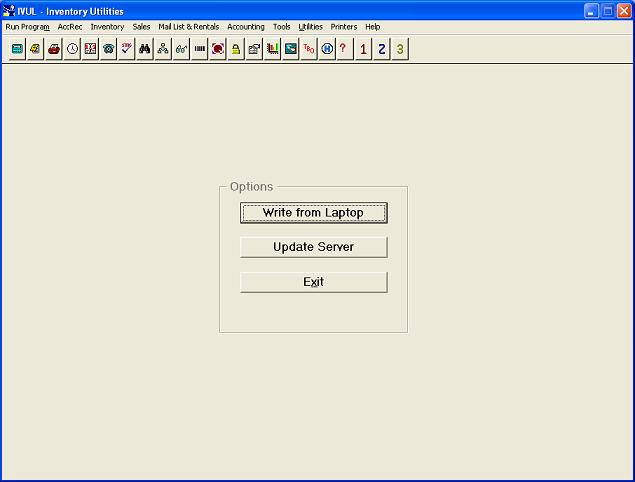Click the Update Server button
Screen dimensions: 635x482
[x=313, y=247]
